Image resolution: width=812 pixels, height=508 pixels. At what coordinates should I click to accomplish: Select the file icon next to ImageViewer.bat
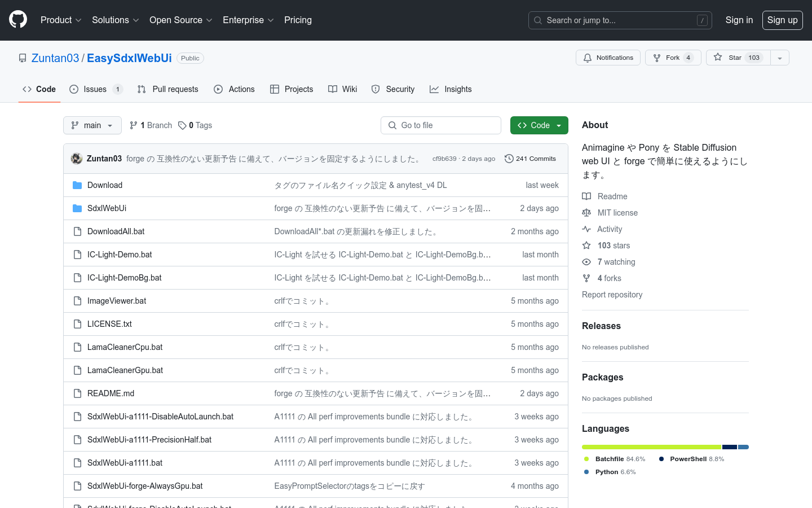point(77,301)
